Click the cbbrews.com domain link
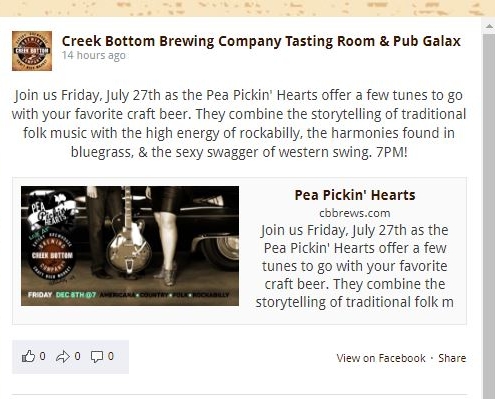495x399 pixels. click(x=355, y=213)
